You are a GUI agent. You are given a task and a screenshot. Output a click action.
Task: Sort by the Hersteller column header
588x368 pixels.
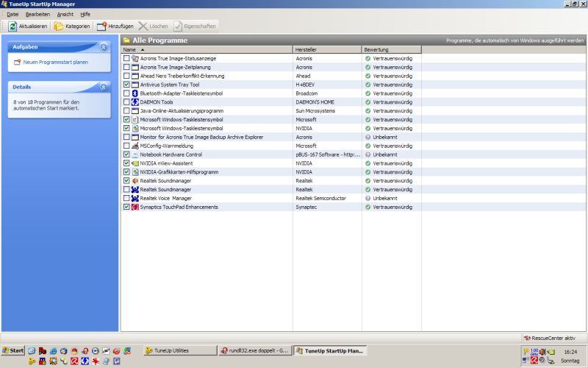click(x=327, y=49)
